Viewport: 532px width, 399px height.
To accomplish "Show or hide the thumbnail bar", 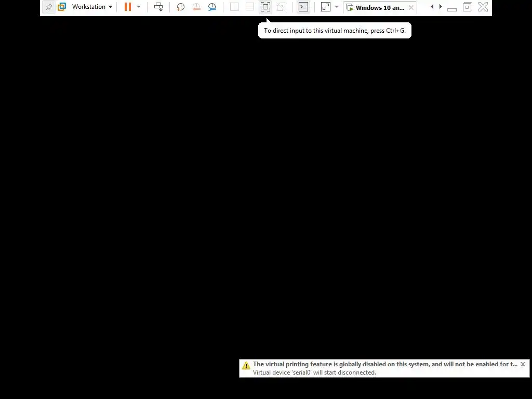I will [x=250, y=7].
